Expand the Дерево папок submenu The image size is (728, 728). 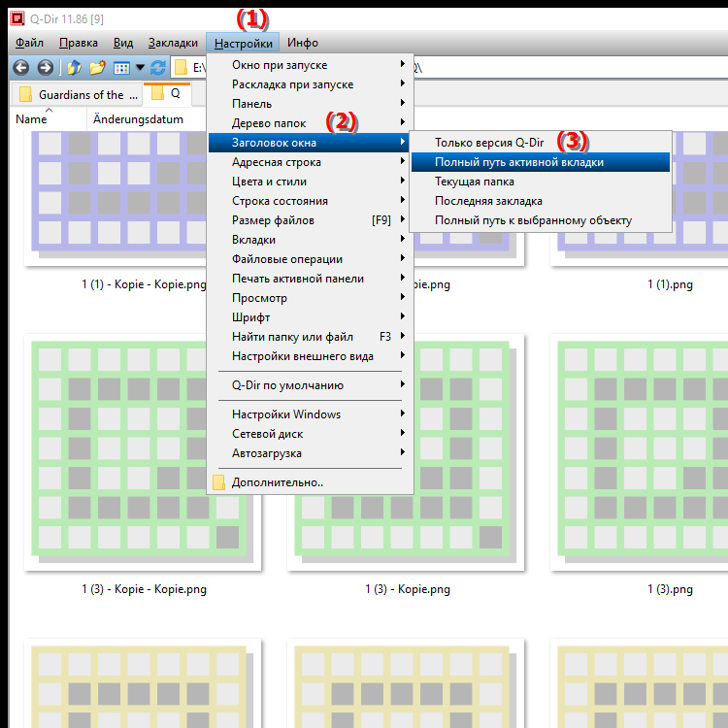coord(310,123)
